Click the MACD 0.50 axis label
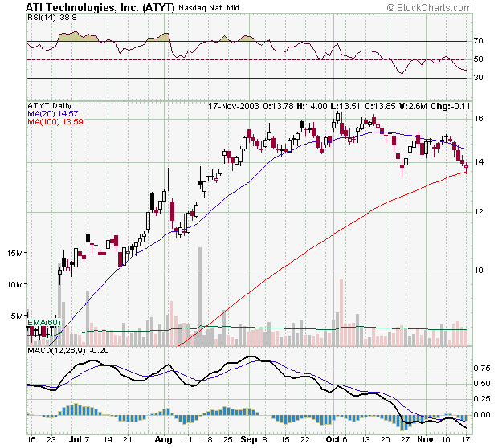The height and width of the screenshot is (448, 498). tap(482, 384)
